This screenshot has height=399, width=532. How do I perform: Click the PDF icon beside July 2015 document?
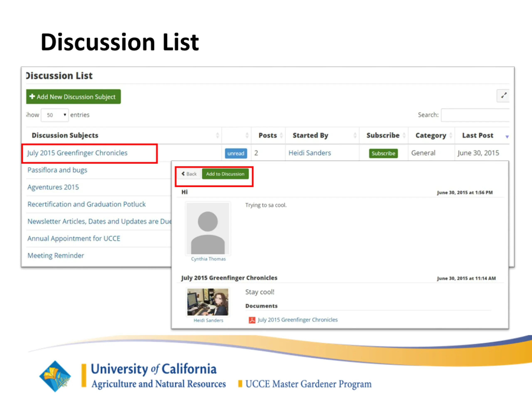252,320
